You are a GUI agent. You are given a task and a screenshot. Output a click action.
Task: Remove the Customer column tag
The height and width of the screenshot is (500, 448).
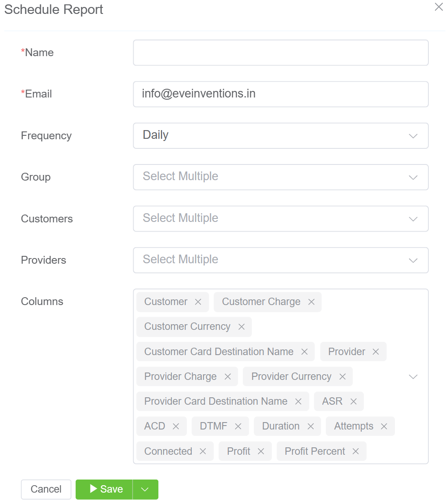click(x=198, y=302)
